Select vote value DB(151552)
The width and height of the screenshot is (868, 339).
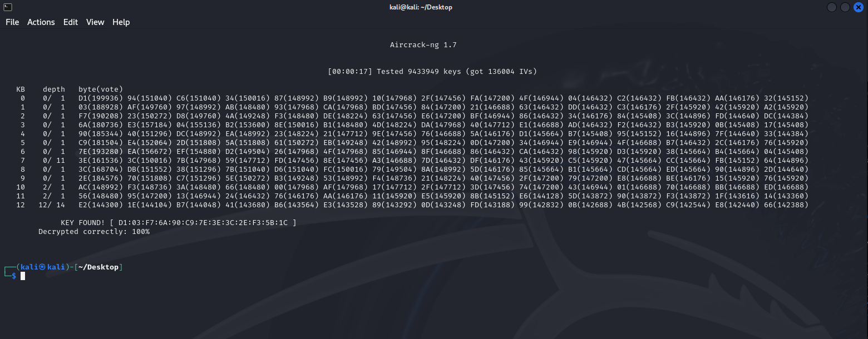tap(150, 169)
